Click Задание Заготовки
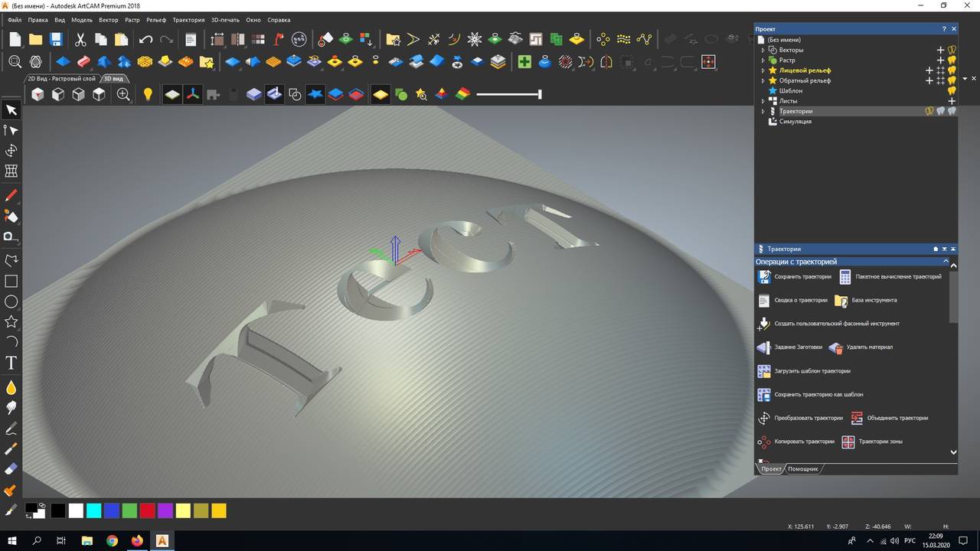The height and width of the screenshot is (551, 980). [790, 347]
